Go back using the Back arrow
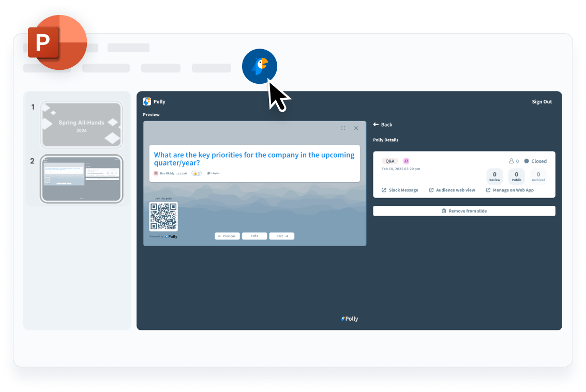The width and height of the screenshot is (586, 392). click(383, 125)
